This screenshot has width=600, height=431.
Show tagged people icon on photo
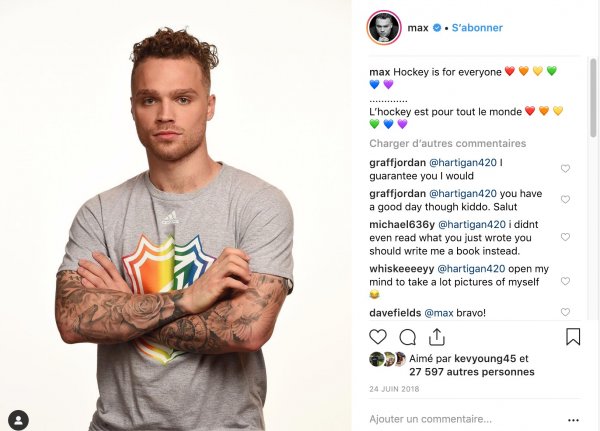tap(18, 420)
